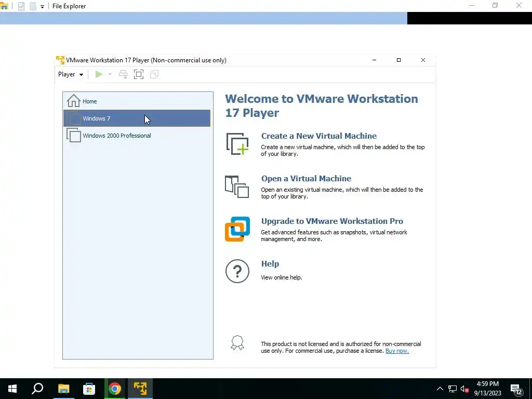The image size is (532, 399).
Task: Expand the power options dropdown arrow
Action: pyautogui.click(x=110, y=74)
